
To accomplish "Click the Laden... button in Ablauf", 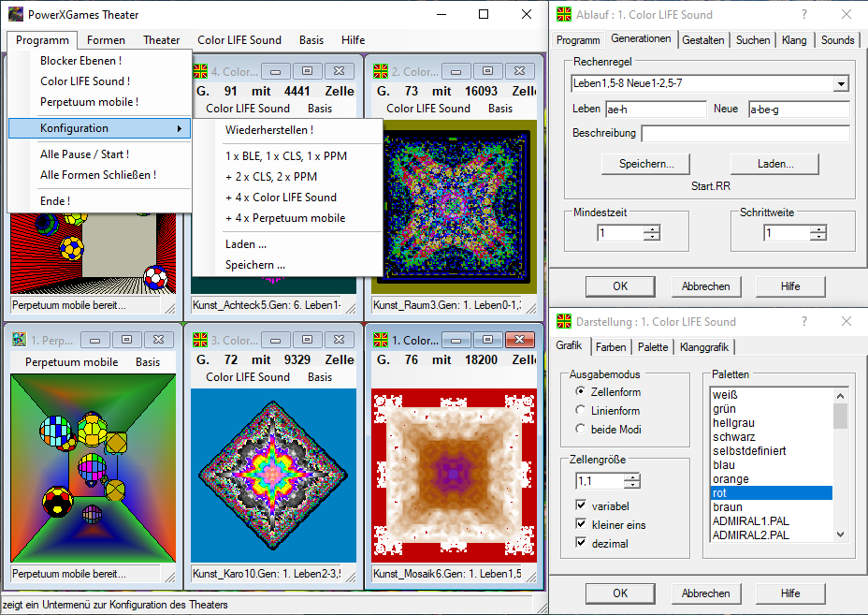I will pos(775,164).
